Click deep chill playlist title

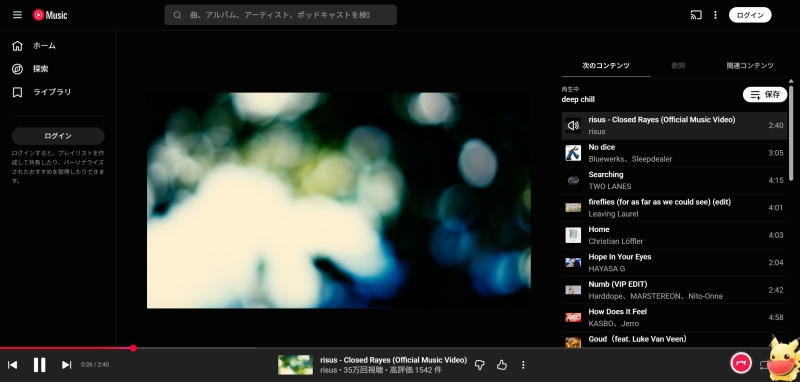(x=578, y=99)
